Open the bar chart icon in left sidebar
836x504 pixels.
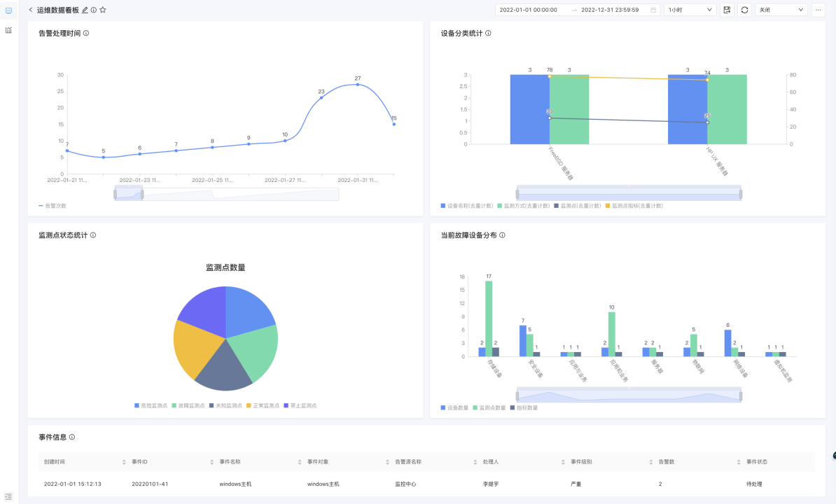pyautogui.click(x=8, y=30)
